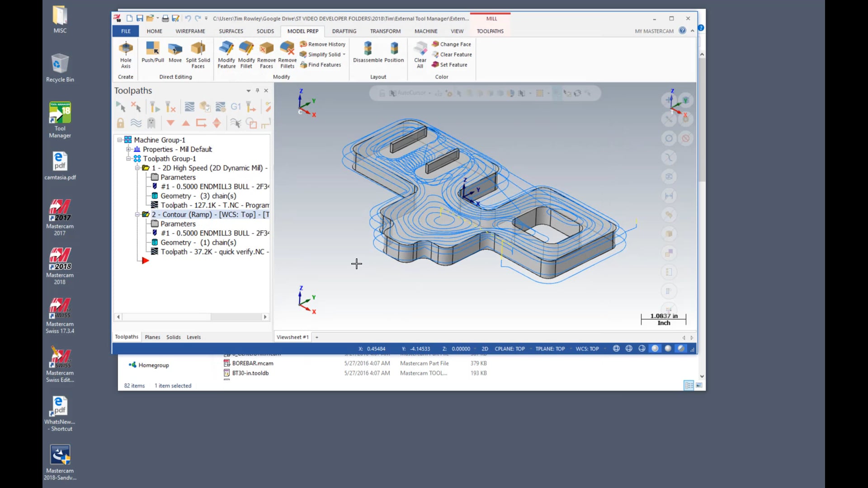Screen dimensions: 868x488
Task: Toggle translucency display in status bar
Action: pyautogui.click(x=681, y=348)
